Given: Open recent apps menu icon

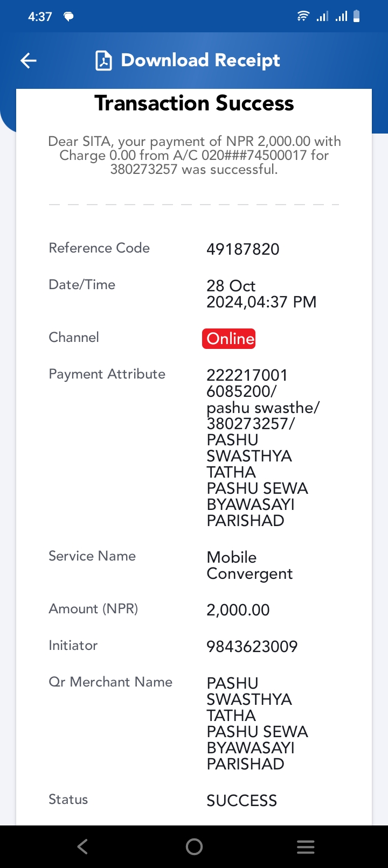Looking at the screenshot, I should point(306,847).
